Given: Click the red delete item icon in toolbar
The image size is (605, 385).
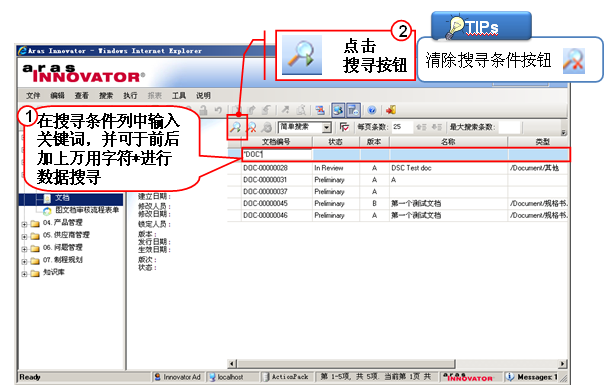Looking at the screenshot, I should coord(320,110).
